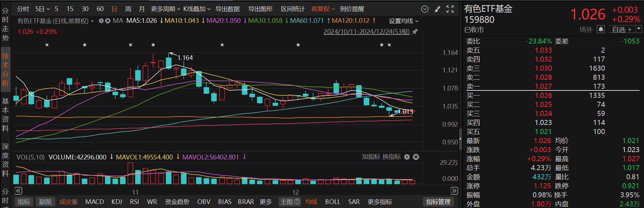Expand the K线叠加 dropdown
644x208 pixels.
[197, 9]
